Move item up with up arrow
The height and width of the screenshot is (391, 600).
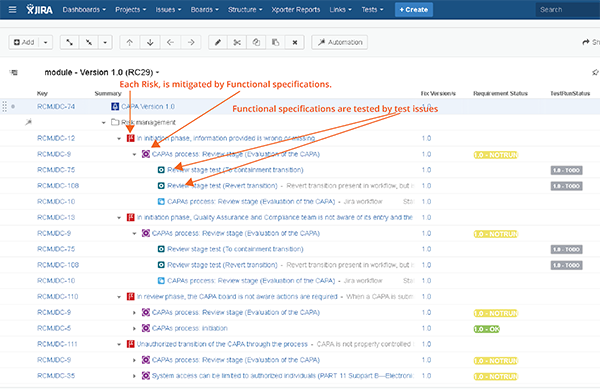click(x=130, y=42)
